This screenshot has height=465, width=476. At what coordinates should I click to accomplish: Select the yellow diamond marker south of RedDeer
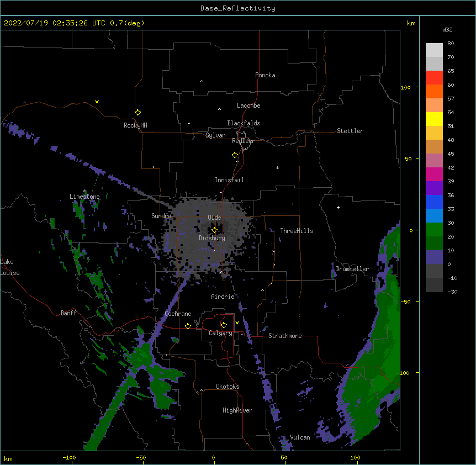pos(235,155)
